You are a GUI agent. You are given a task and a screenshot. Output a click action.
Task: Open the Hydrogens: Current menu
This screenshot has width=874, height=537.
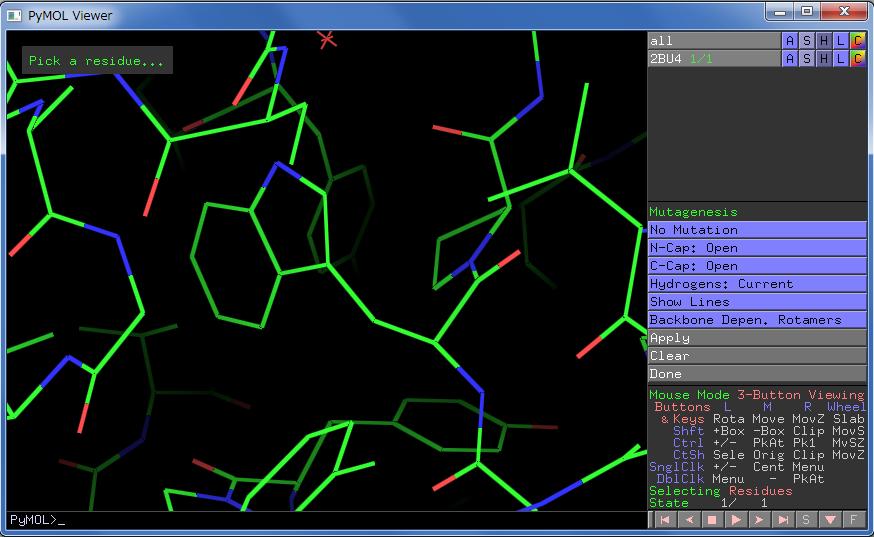tap(757, 284)
